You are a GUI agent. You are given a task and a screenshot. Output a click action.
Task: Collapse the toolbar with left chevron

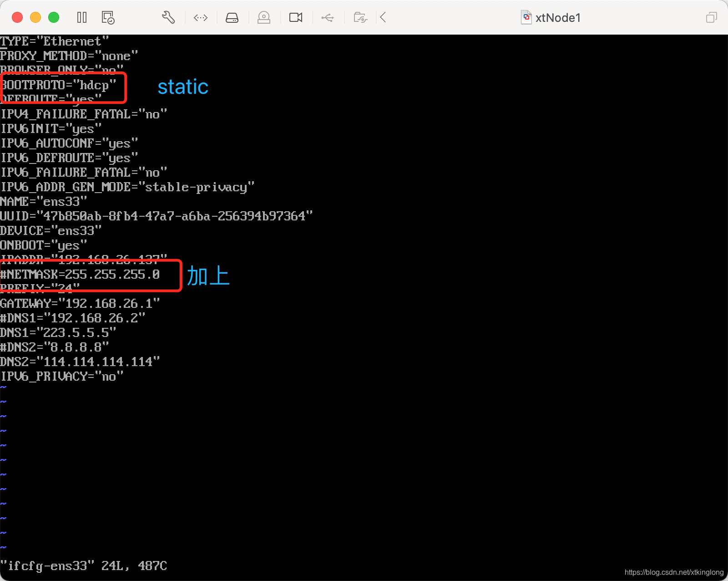click(x=383, y=18)
